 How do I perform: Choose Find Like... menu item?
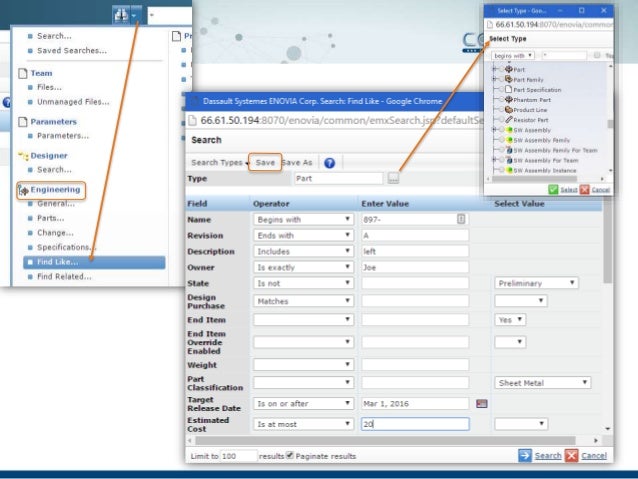[94, 262]
